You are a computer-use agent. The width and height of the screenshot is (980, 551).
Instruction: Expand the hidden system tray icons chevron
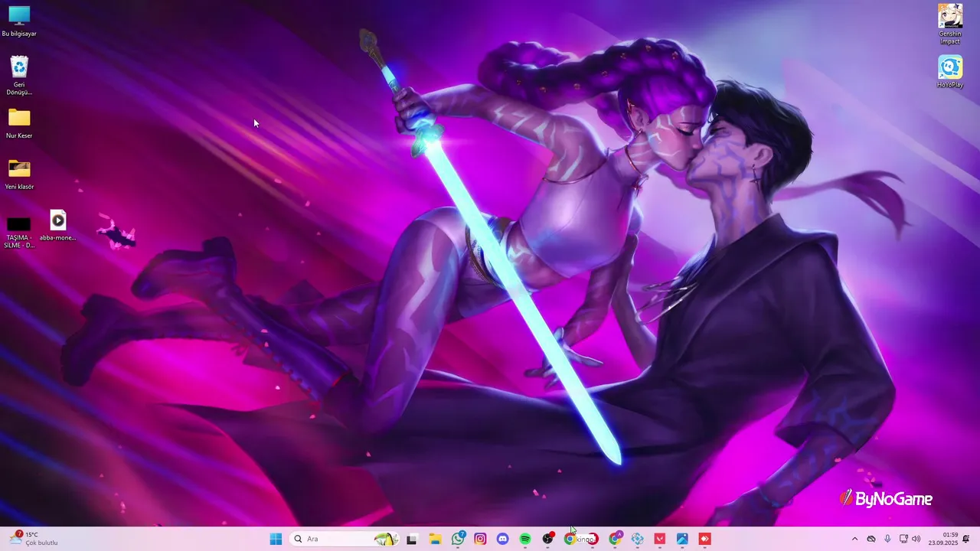(x=855, y=539)
